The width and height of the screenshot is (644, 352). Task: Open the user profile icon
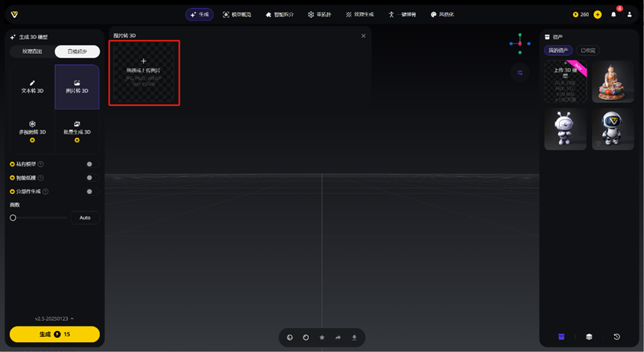click(630, 14)
